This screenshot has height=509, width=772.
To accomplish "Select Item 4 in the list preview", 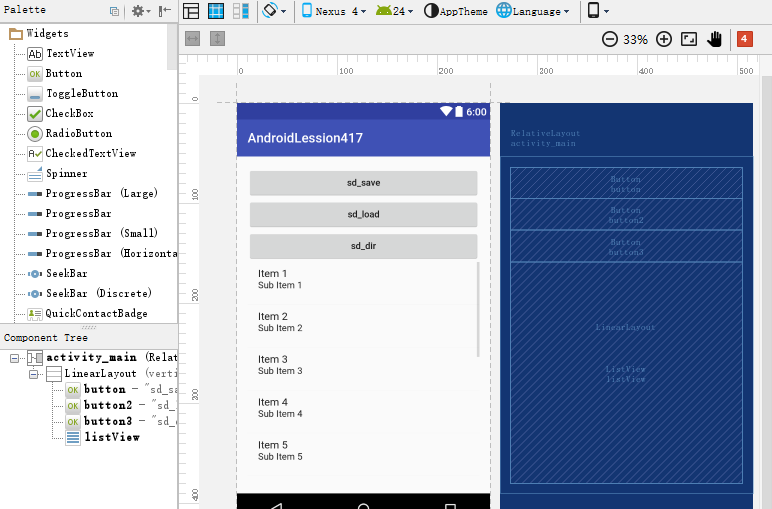I will 363,408.
